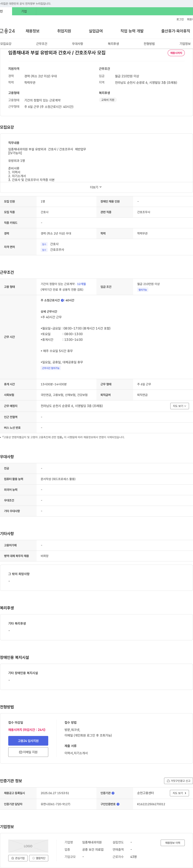Image resolution: width=193 pixels, height=868 pixels.
Task: Click the 협의가능 tag under 임금 조건
Action: point(143,290)
